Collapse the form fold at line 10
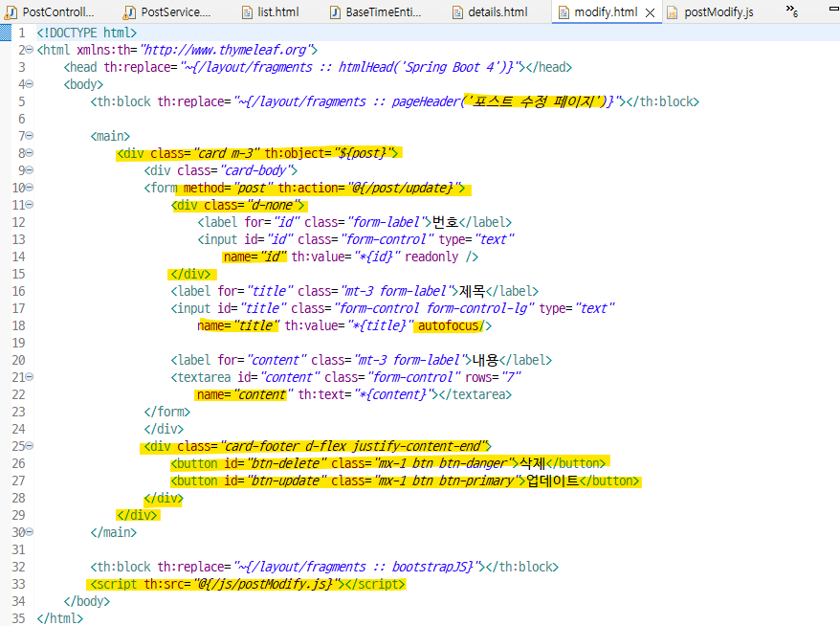The image size is (840, 626). (30, 187)
